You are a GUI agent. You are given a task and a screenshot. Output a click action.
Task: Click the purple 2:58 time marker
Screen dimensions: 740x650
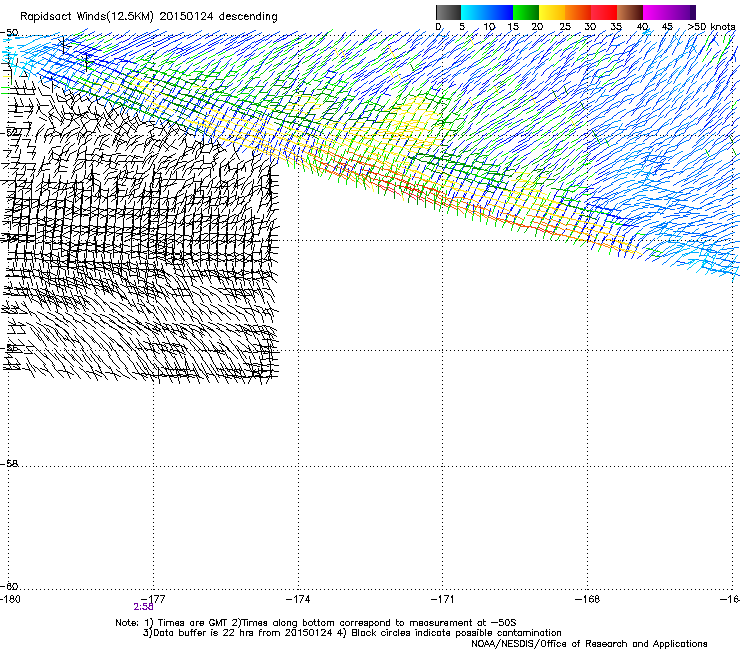143,607
